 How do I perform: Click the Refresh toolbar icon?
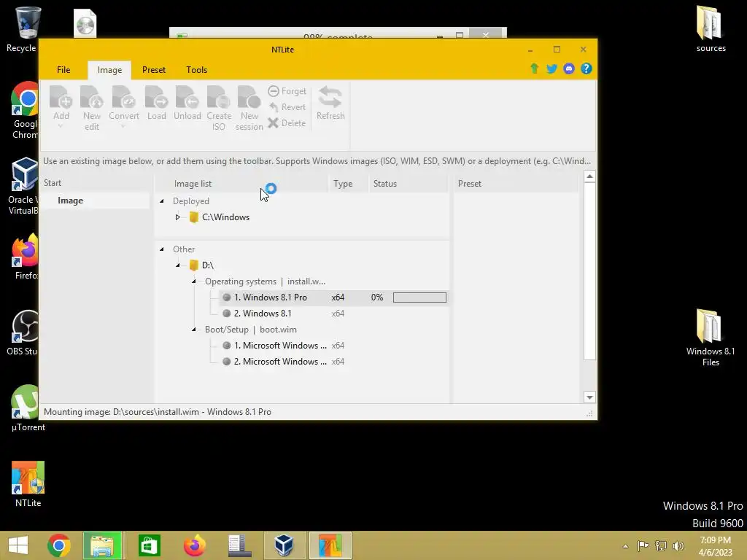pos(330,103)
